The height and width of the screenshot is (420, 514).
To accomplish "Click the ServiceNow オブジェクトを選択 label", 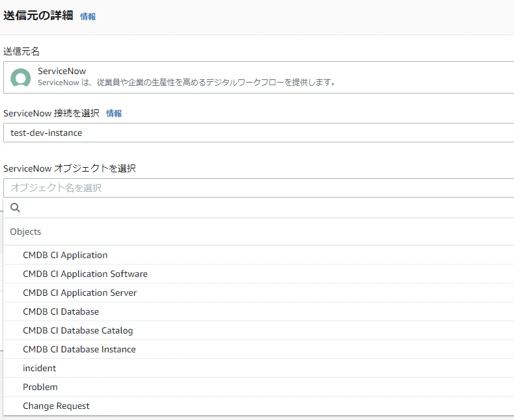I will pyautogui.click(x=70, y=168).
